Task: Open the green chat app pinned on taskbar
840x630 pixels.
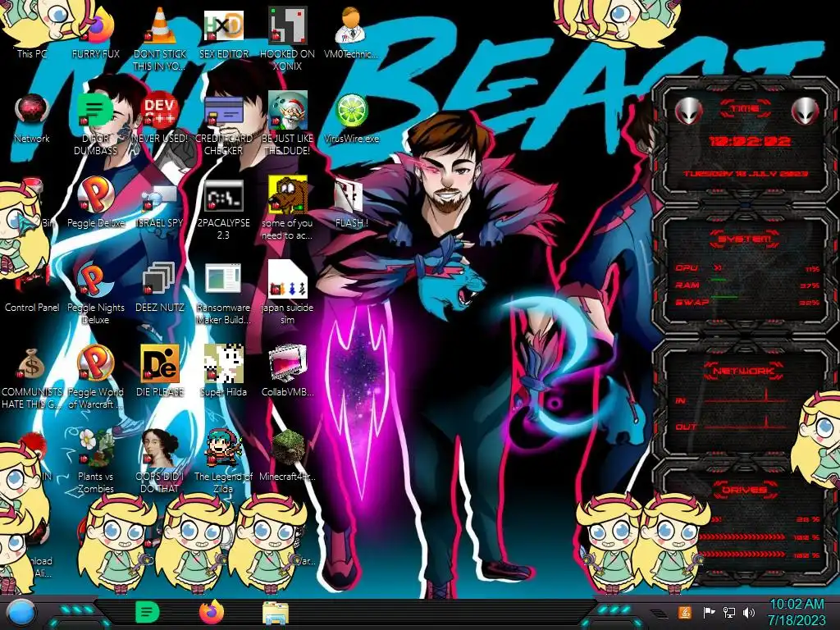Action: point(147,612)
